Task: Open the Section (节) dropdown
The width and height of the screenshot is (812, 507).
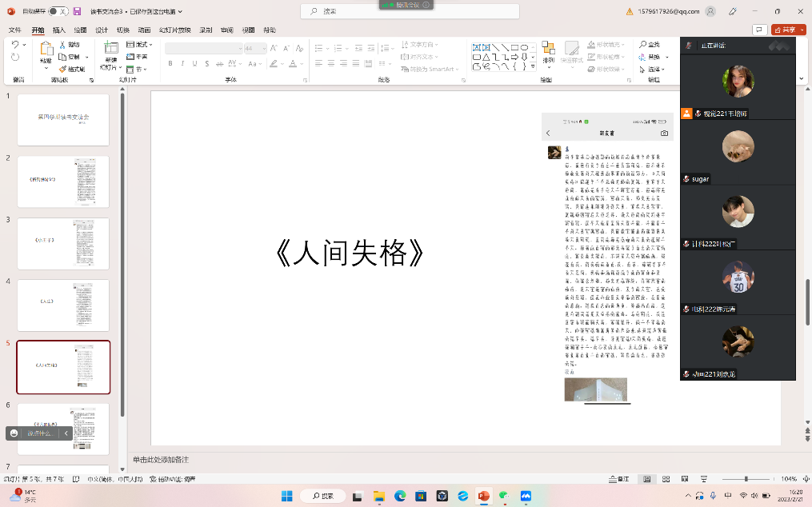Action: (x=139, y=70)
